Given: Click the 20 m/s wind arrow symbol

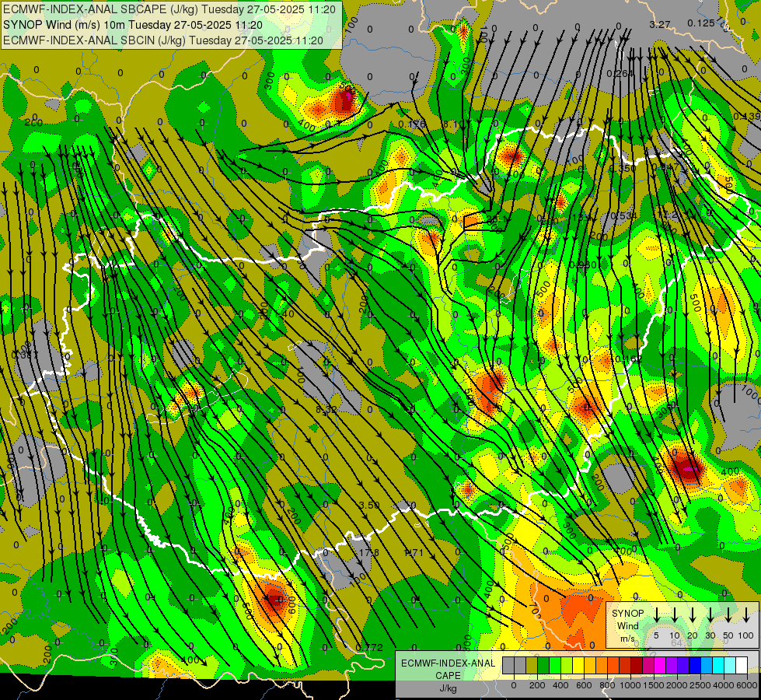Looking at the screenshot, I should (693, 614).
